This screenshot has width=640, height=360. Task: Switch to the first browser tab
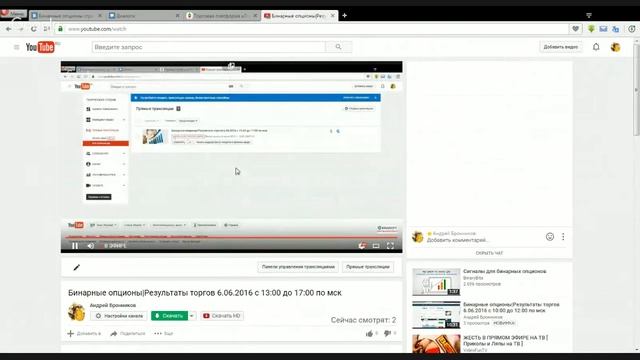pos(67,16)
